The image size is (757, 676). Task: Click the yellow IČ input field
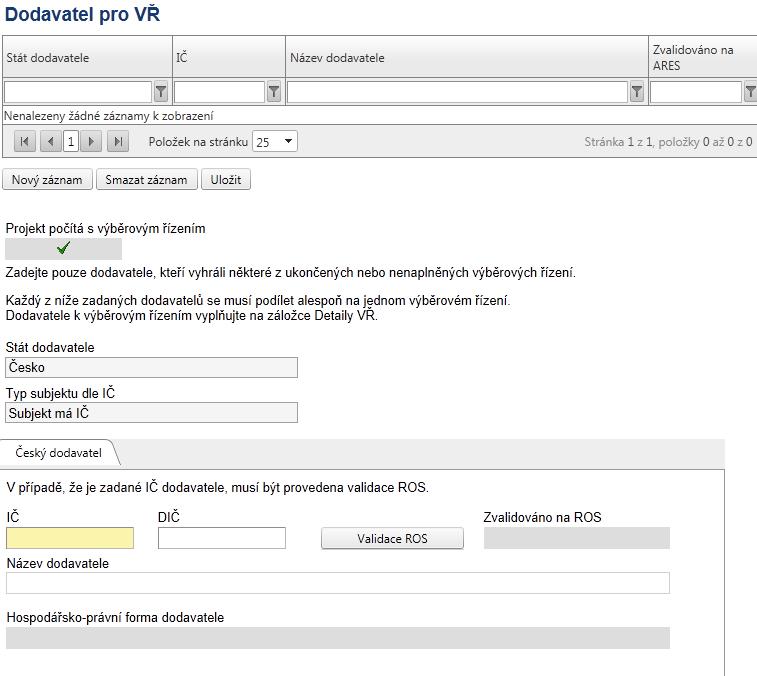tap(70, 538)
